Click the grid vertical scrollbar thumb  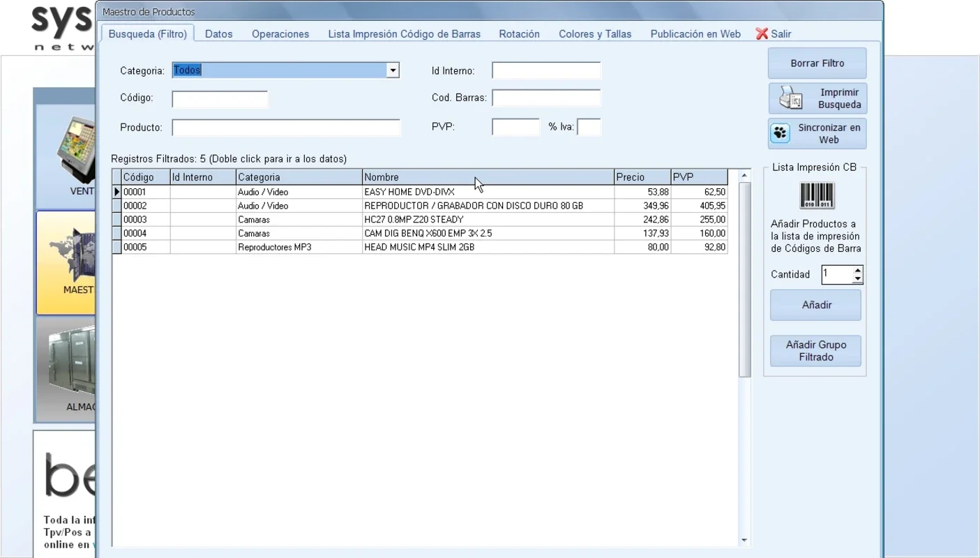coord(744,280)
